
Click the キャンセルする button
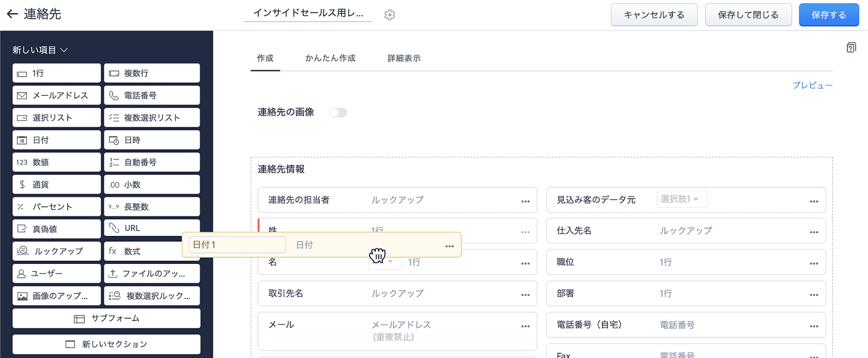(x=654, y=15)
